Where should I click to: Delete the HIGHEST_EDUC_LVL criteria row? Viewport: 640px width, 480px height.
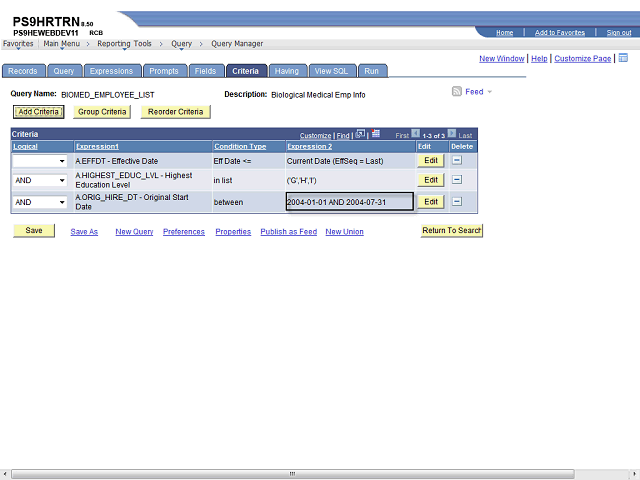(x=457, y=180)
